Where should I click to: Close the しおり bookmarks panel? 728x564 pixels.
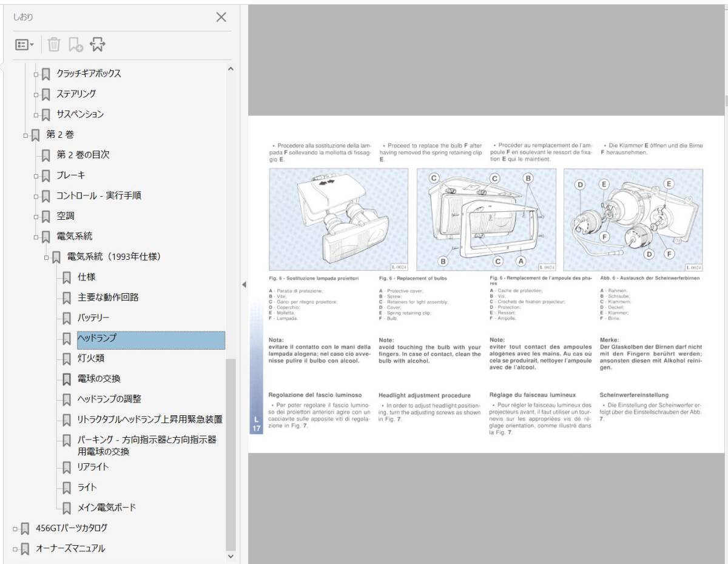(221, 17)
